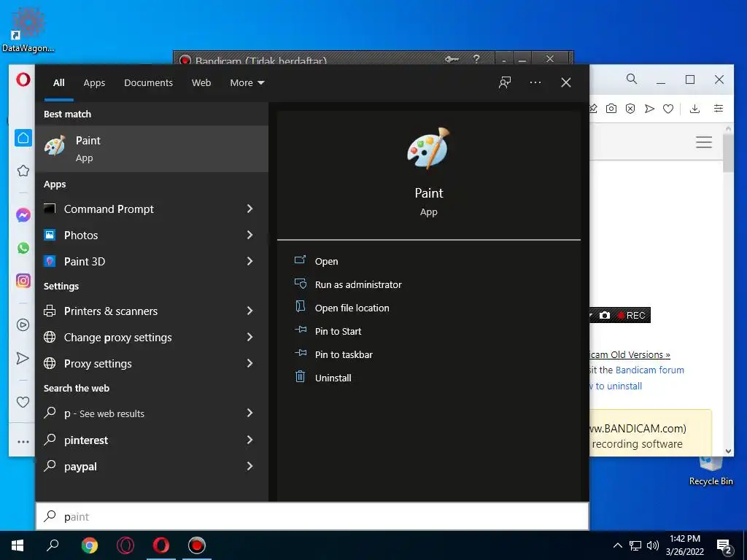Expand Command Prompt result chevron
Viewport: 747px width, 560px height.
(x=249, y=209)
